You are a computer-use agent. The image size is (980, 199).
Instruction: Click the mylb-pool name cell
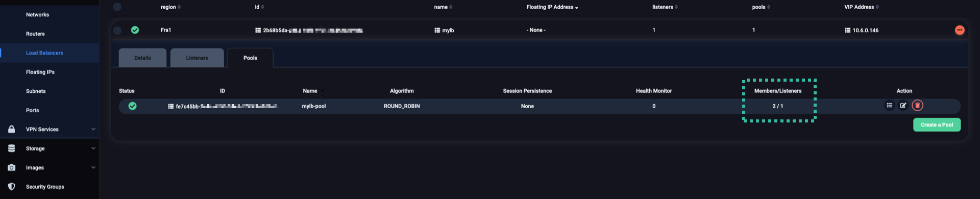314,106
